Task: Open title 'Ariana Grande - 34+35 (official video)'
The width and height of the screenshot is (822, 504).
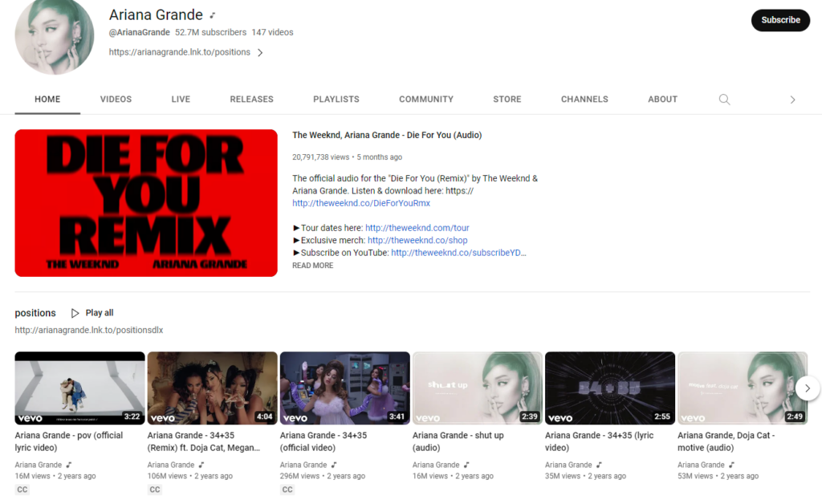Action: [324, 441]
